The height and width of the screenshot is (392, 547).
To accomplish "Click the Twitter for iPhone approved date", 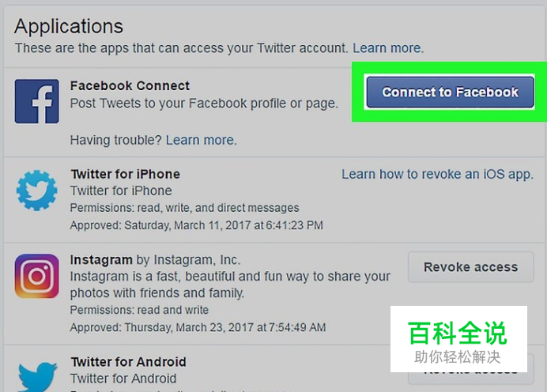I will click(196, 225).
